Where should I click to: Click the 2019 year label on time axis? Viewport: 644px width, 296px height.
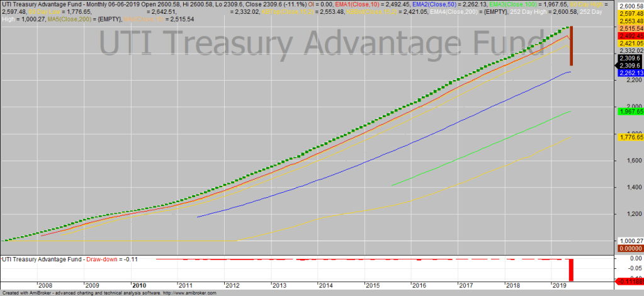tap(558, 285)
